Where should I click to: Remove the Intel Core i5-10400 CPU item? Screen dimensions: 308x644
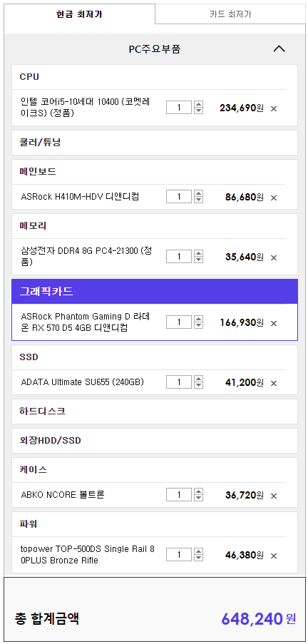click(274, 109)
